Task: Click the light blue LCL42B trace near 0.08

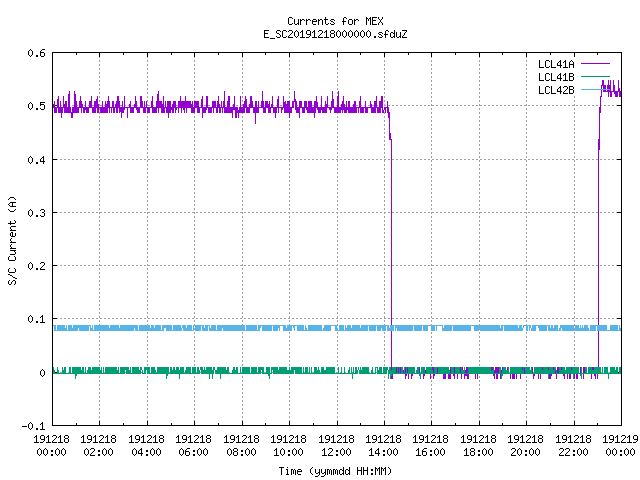Action: (x=337, y=328)
